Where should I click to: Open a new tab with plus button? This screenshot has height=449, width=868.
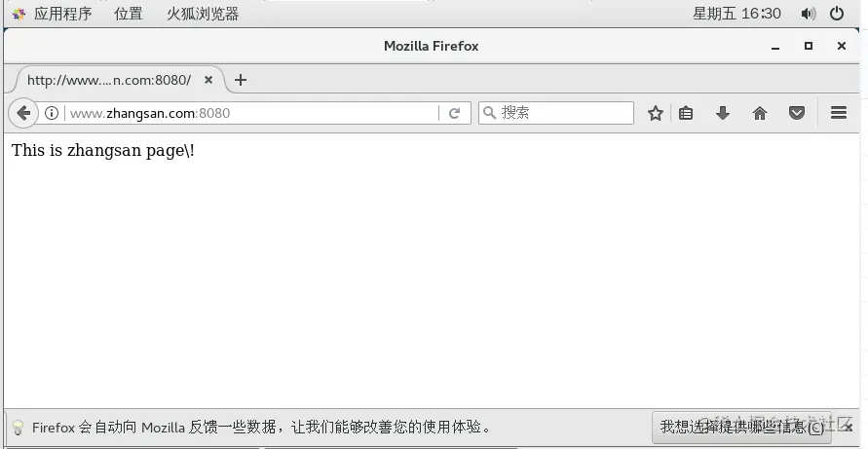[241, 80]
